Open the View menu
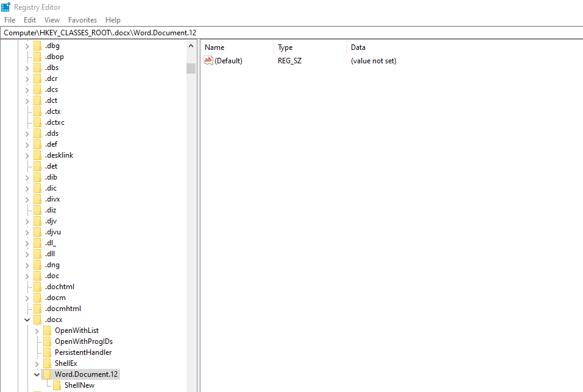 (x=52, y=20)
